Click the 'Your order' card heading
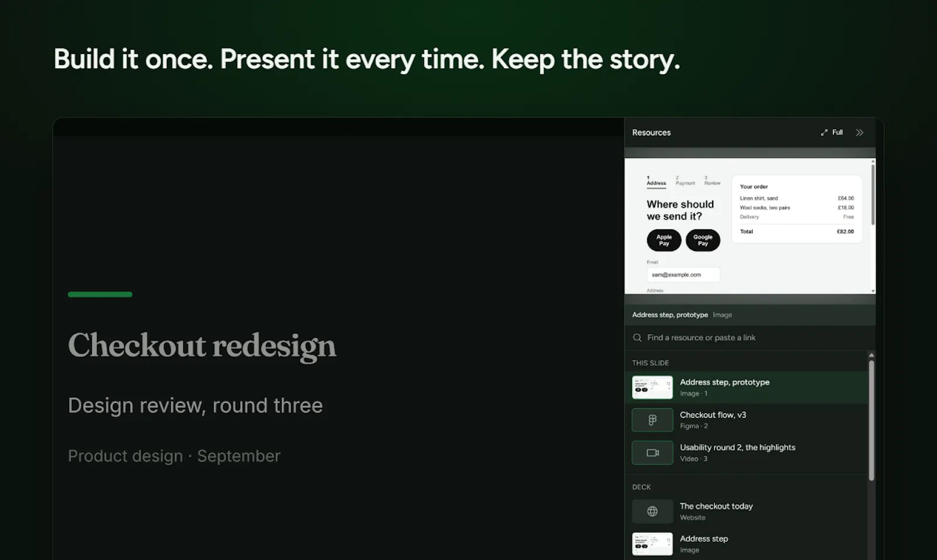 tap(754, 187)
